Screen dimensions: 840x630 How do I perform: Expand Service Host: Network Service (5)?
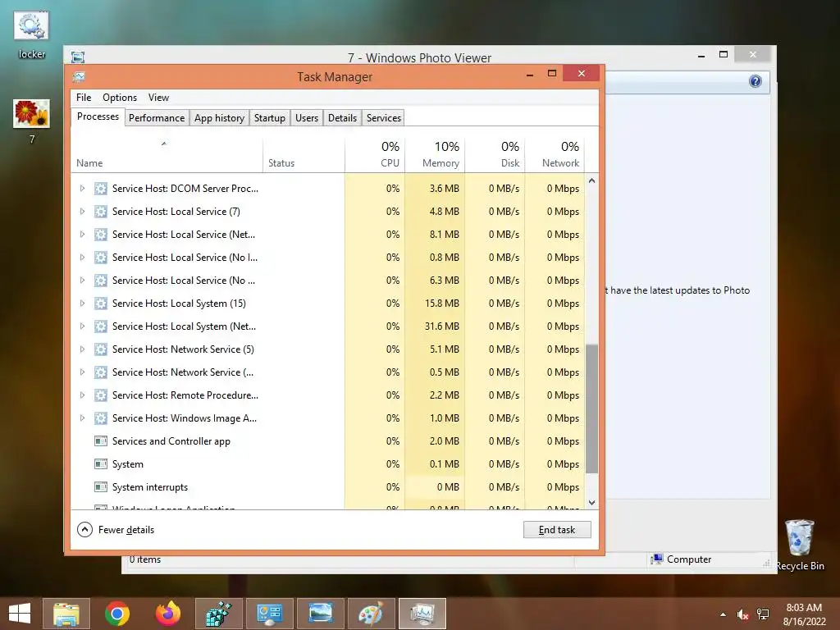click(x=82, y=349)
